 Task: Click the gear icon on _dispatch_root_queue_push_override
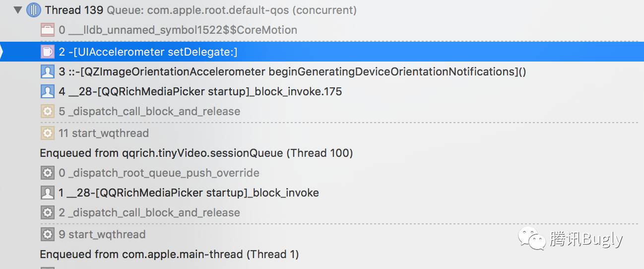click(47, 173)
